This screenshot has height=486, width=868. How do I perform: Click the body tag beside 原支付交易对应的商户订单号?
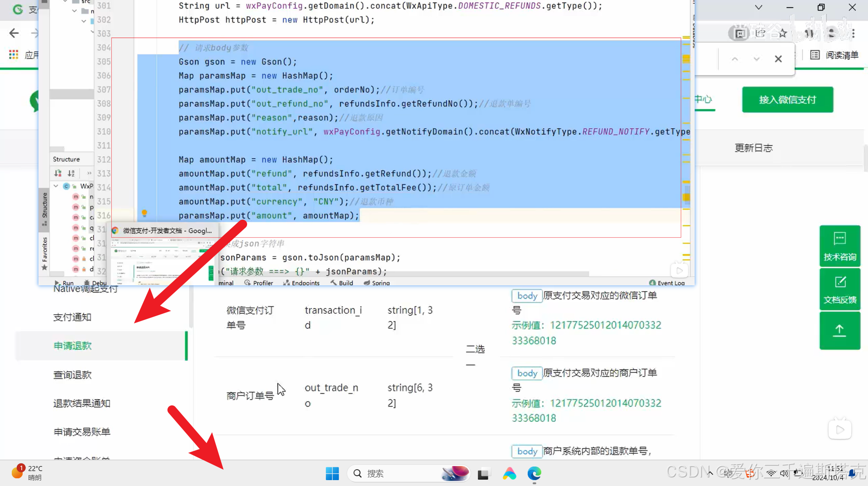click(x=527, y=373)
